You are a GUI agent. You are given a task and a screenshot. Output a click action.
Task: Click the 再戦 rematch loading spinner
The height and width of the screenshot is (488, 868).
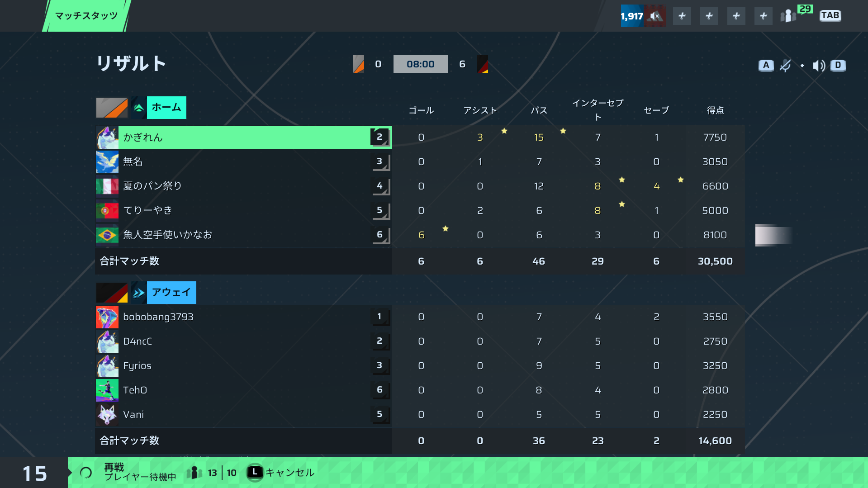86,473
